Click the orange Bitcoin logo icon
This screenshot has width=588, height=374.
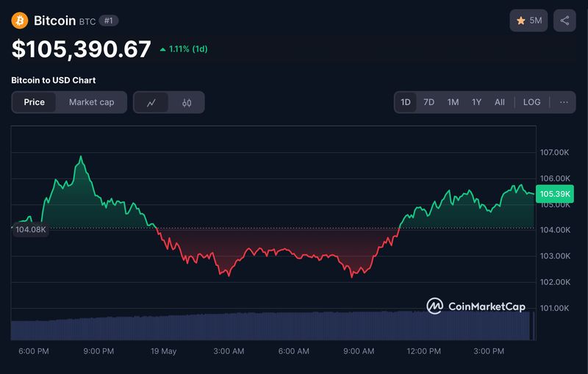point(20,21)
